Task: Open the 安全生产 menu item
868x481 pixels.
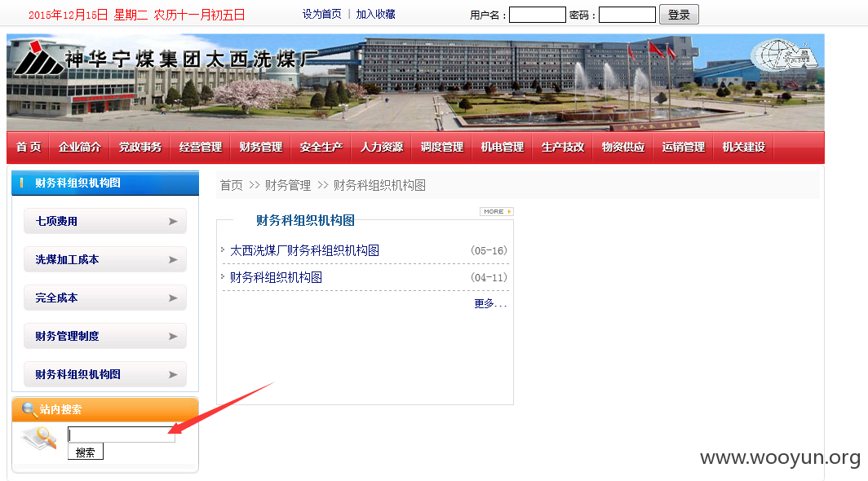Action: 321,148
